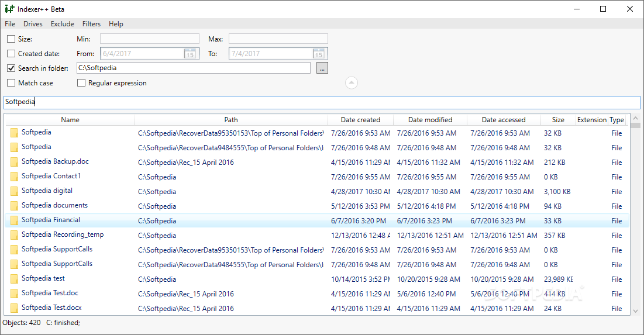Click the 12/13/2016 12:51 AM date modified cell
The height and width of the screenshot is (335, 644).
tap(430, 235)
